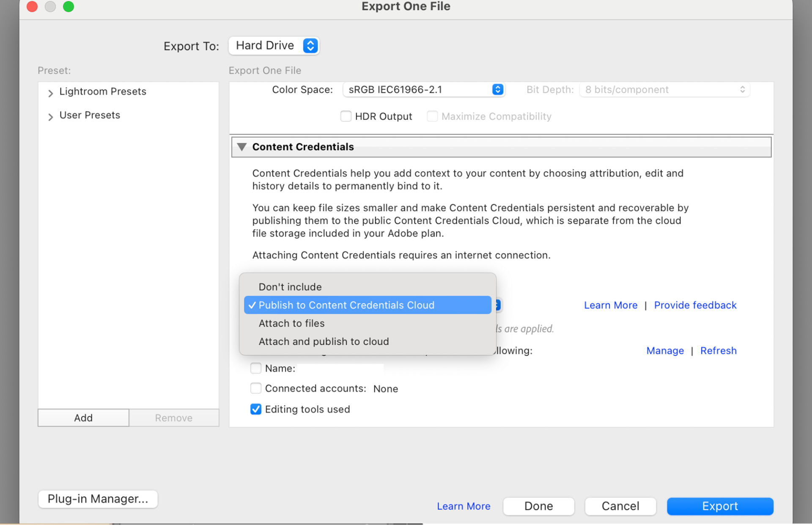
Task: Click the Remove preset button
Action: pyautogui.click(x=174, y=418)
